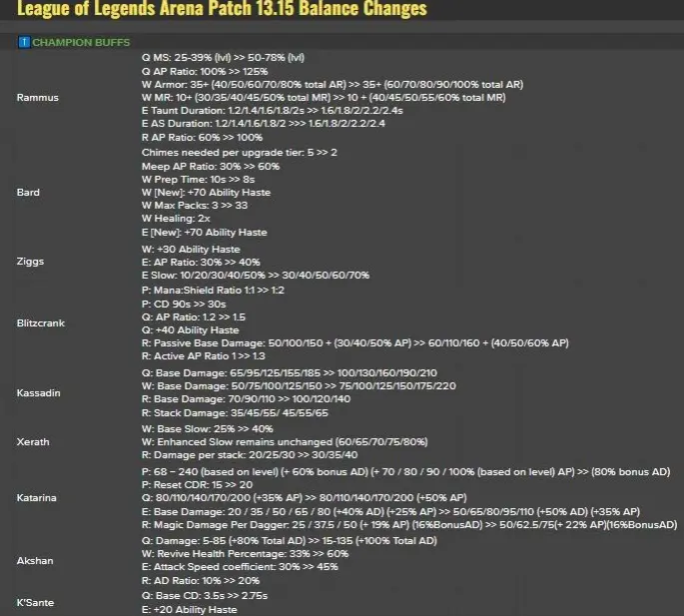Image resolution: width=684 pixels, height=616 pixels.
Task: Click 'Q: Base CD: 3.5s >> 2.75s' line
Action: point(205,595)
